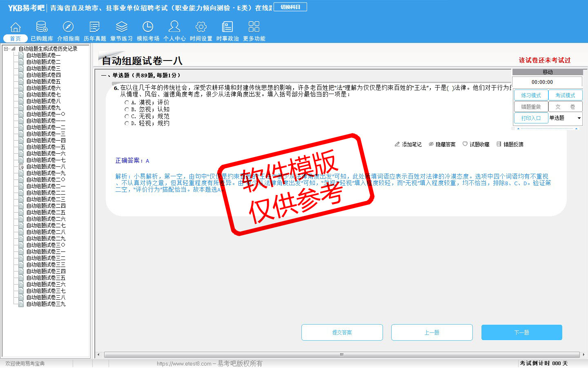
Task: Select answer option B 忽视；认知
Action: tap(127, 110)
